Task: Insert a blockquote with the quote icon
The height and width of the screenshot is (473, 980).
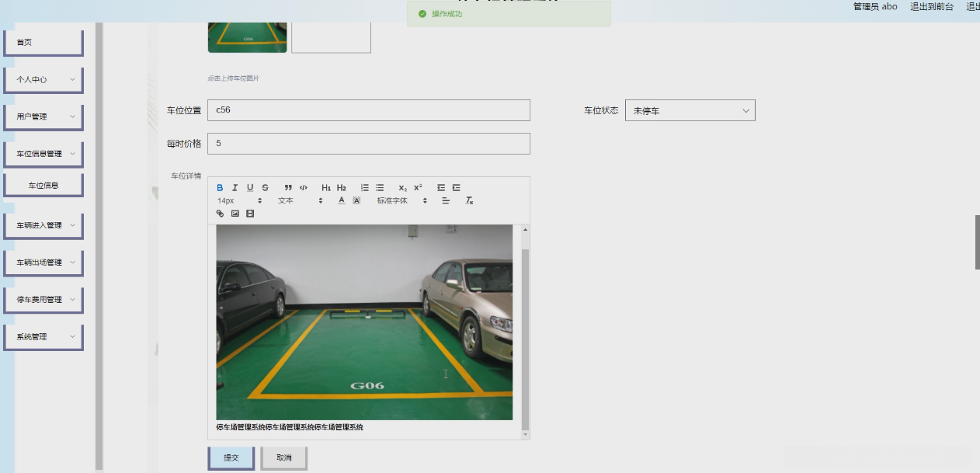Action: [x=288, y=188]
